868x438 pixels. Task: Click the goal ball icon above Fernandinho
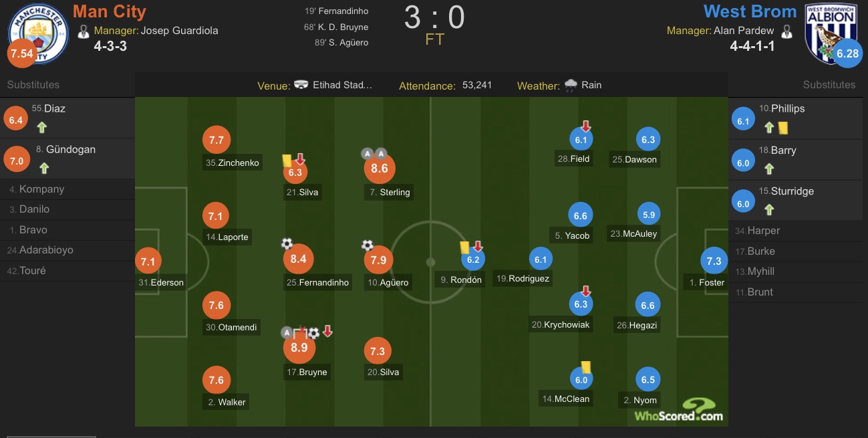point(287,243)
